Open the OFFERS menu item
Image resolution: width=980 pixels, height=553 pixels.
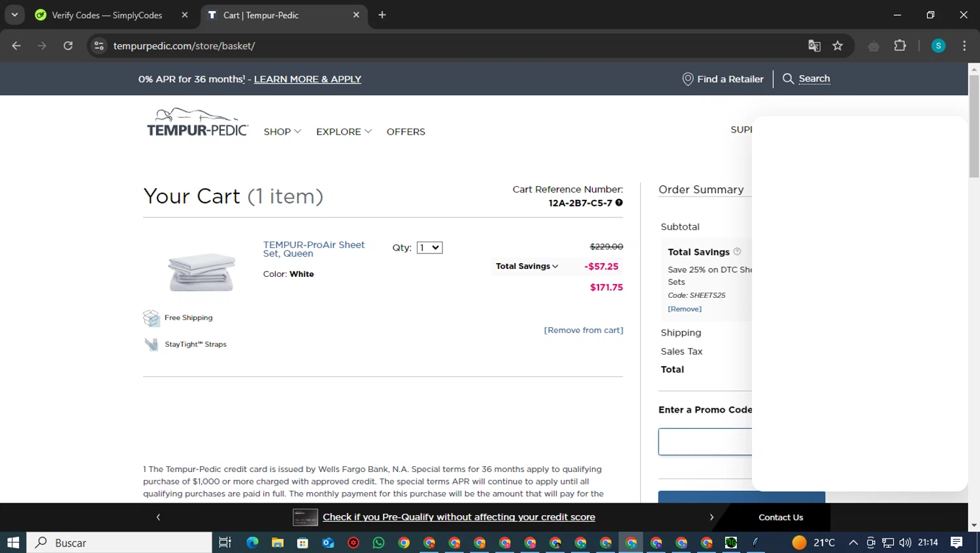click(406, 132)
